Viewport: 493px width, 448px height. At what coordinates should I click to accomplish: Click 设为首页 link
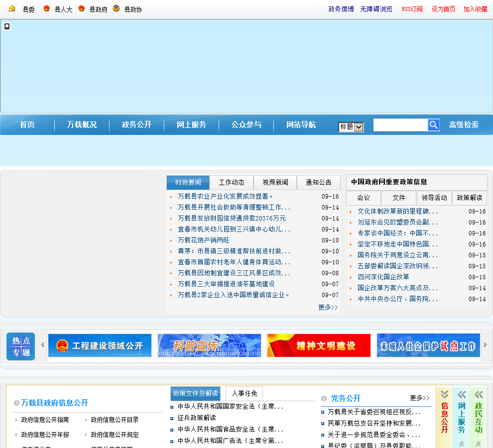(x=443, y=9)
